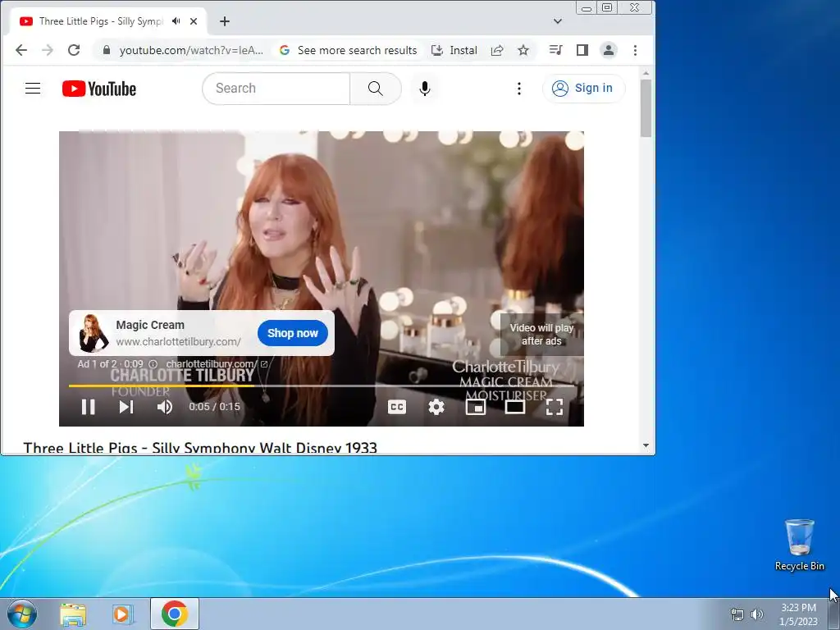Open Chrome three-dot menu

[x=636, y=50]
